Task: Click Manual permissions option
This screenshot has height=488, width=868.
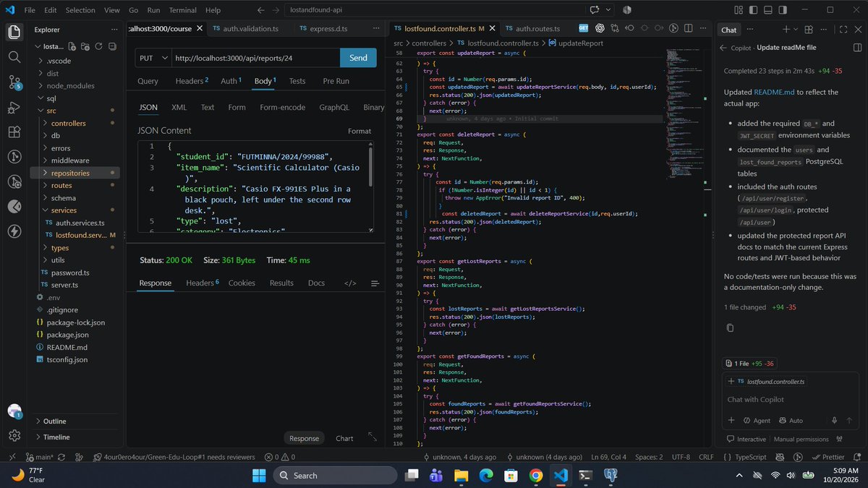Action: 801,439
